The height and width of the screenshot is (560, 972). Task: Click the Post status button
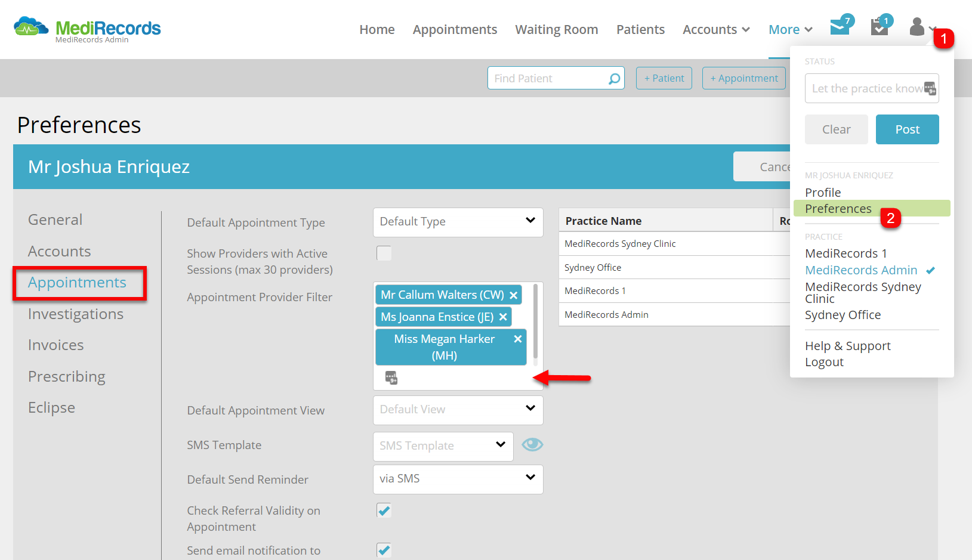coord(908,129)
